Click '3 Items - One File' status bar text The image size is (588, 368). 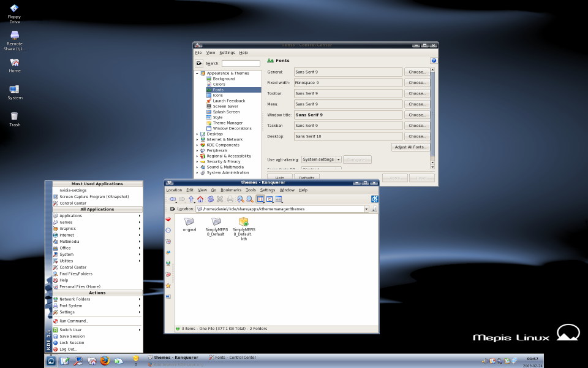click(224, 329)
